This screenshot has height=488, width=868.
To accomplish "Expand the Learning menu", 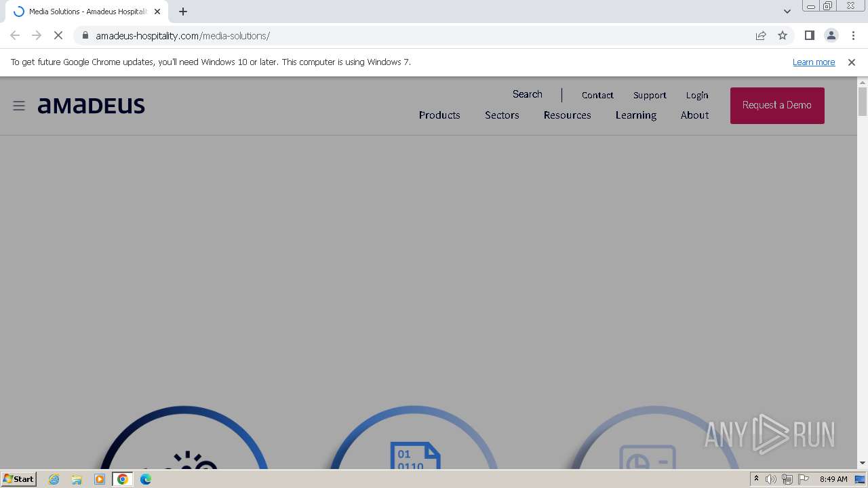I will [636, 115].
